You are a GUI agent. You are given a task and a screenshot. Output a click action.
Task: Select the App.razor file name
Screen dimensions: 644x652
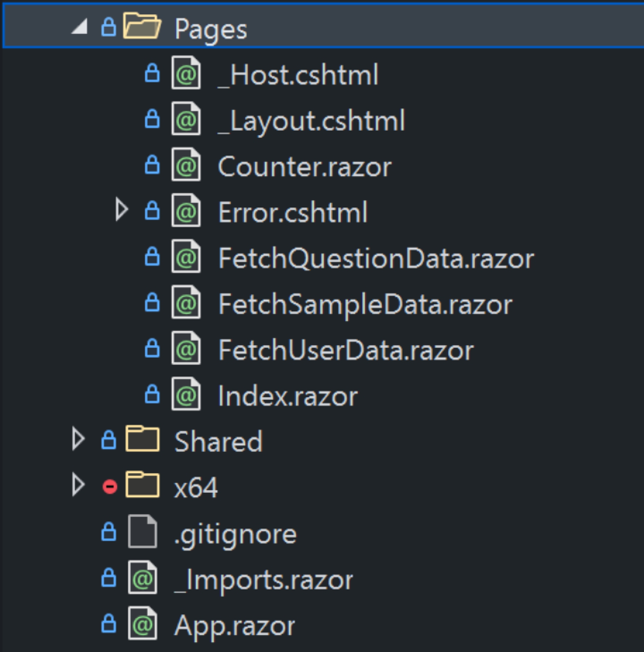pyautogui.click(x=234, y=626)
